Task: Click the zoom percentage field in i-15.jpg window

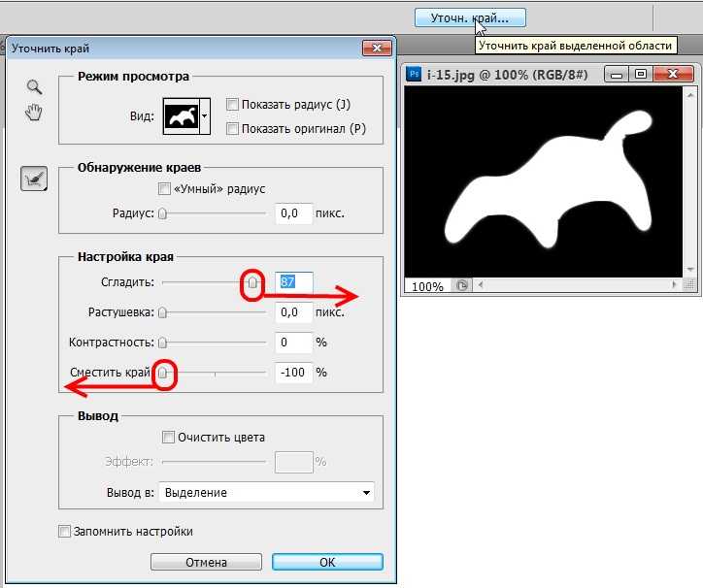Action: coord(427,286)
